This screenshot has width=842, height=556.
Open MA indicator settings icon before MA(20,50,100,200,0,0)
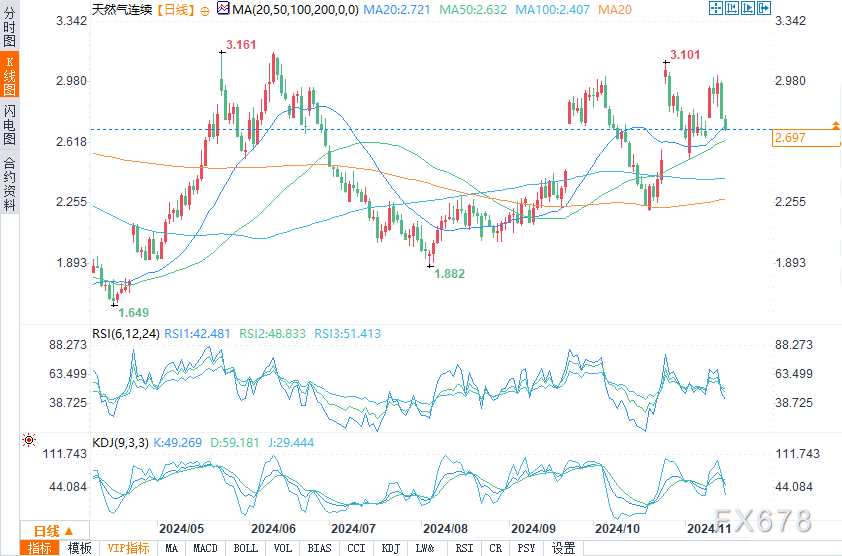click(x=223, y=9)
